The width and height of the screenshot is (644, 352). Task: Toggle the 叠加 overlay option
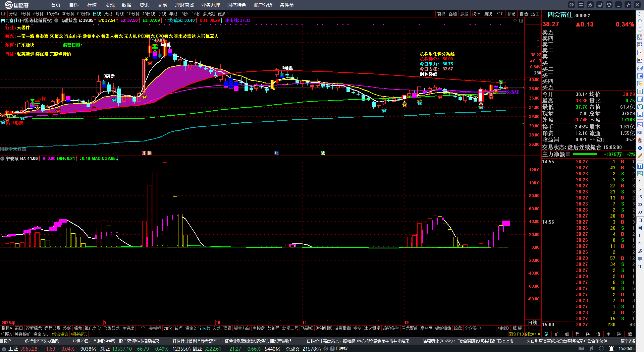pyautogui.click(x=453, y=14)
